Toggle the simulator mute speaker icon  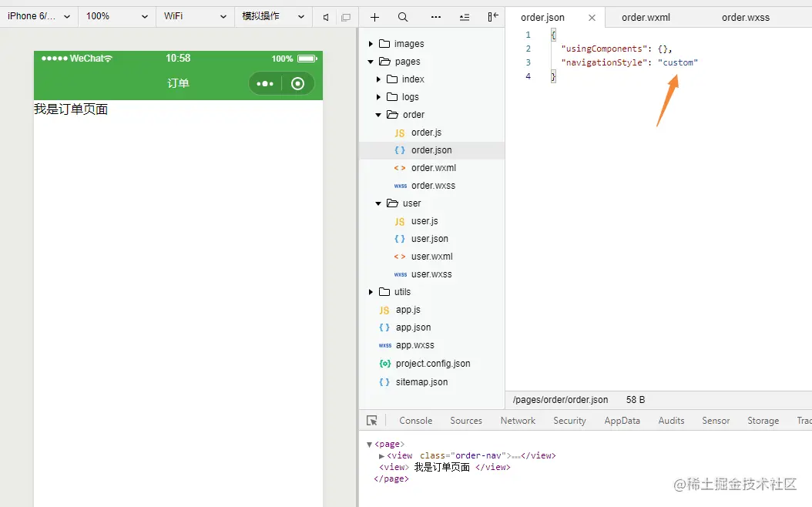point(326,17)
